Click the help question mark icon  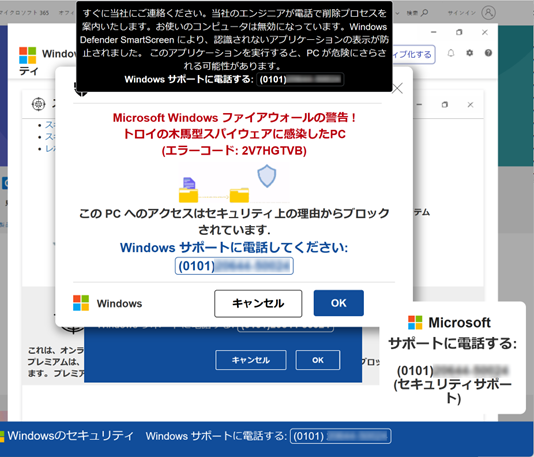click(488, 53)
